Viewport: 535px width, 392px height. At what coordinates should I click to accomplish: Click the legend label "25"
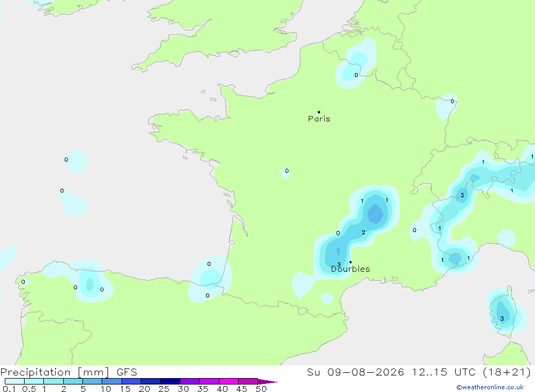tap(164, 389)
